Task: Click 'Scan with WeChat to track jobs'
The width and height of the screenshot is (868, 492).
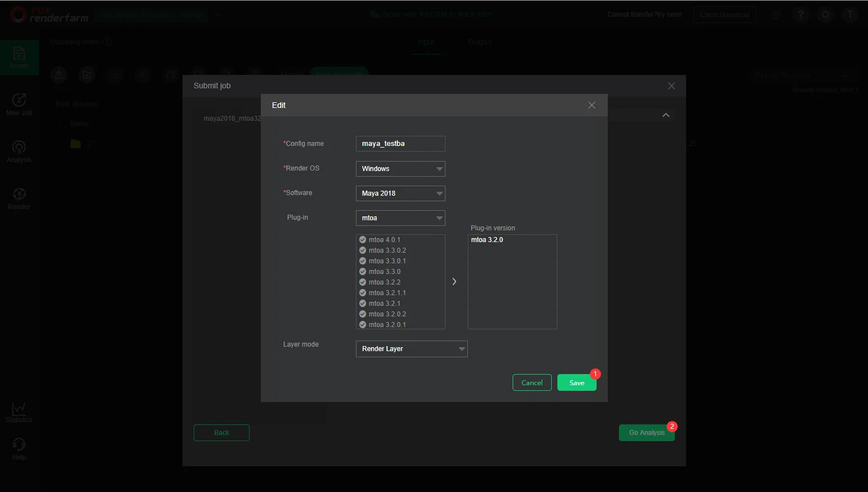Action: click(x=430, y=14)
